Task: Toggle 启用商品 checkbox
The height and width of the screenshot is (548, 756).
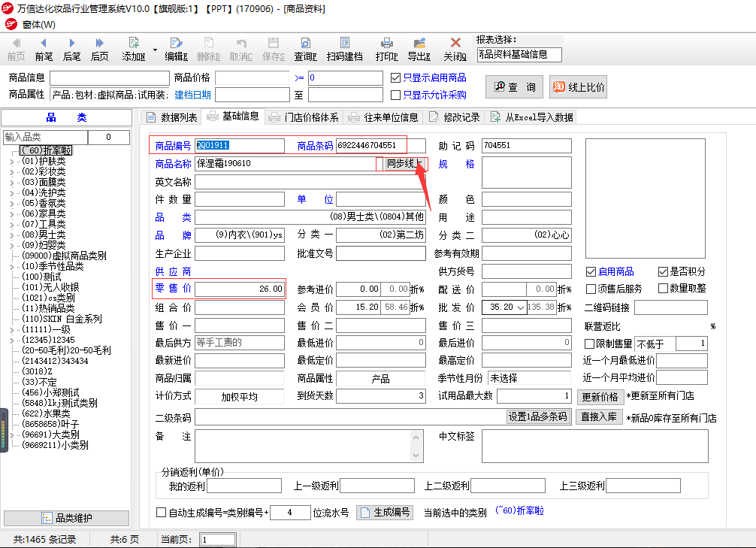Action: pos(591,271)
